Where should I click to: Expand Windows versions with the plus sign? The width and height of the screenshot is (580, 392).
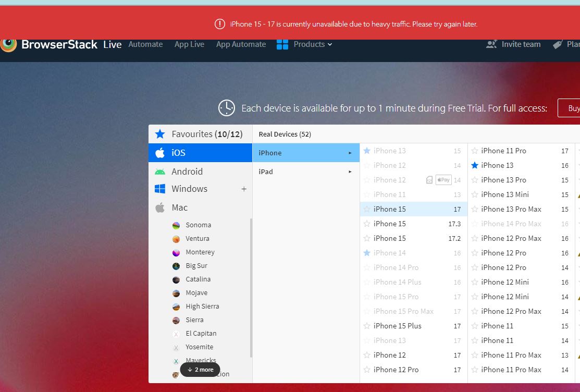[244, 189]
